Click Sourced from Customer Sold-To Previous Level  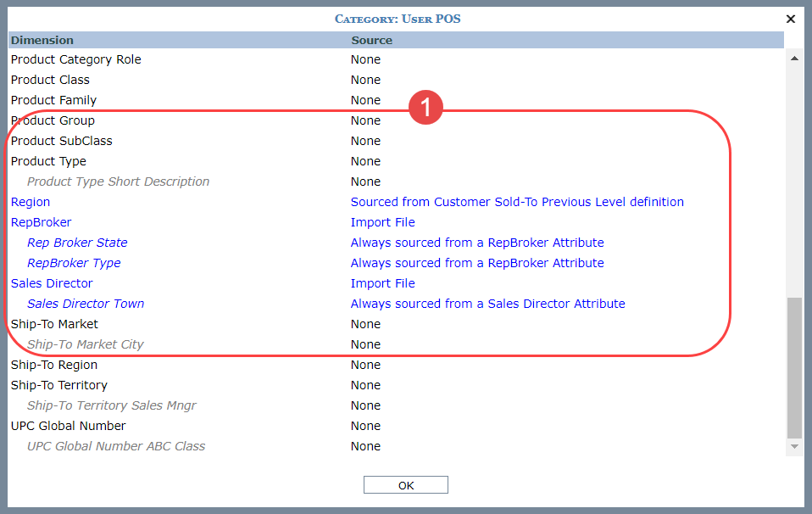point(517,202)
